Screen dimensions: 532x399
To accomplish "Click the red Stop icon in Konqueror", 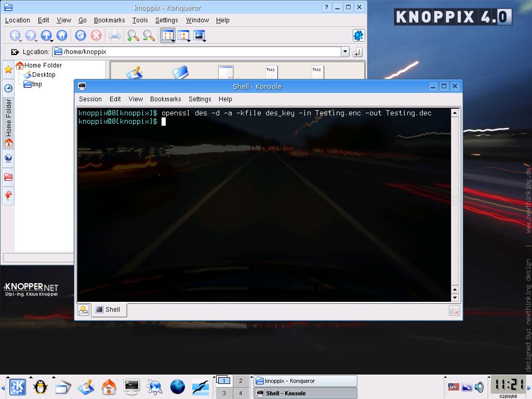I will pyautogui.click(x=96, y=35).
